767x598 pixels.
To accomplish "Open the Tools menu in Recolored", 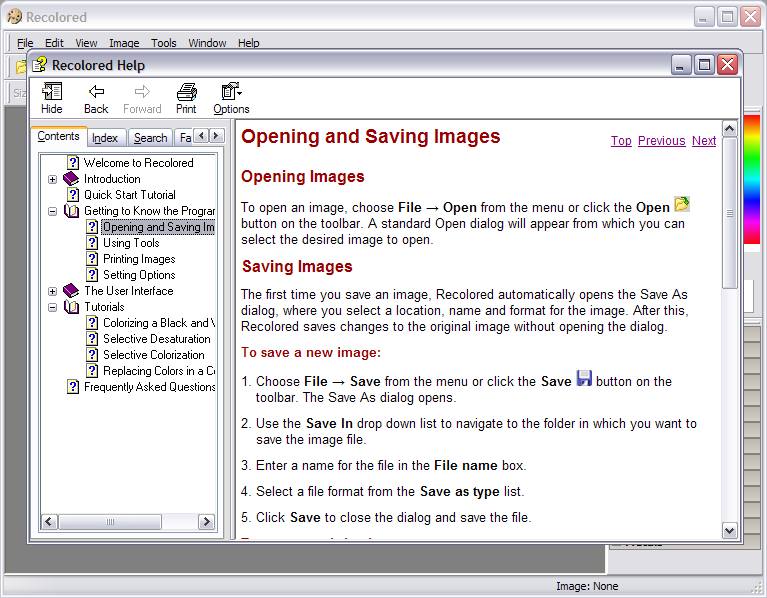I will click(163, 43).
